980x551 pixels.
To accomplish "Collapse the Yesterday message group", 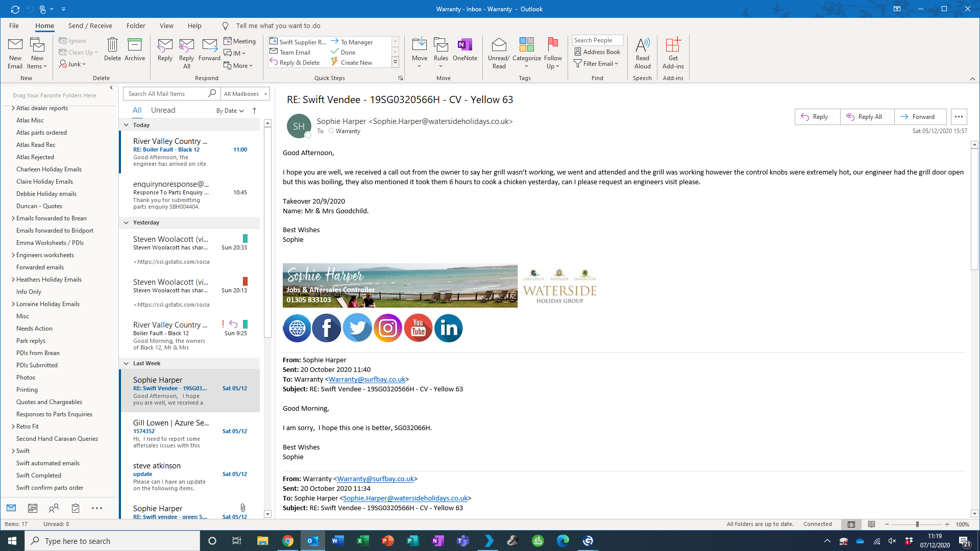I will point(126,222).
